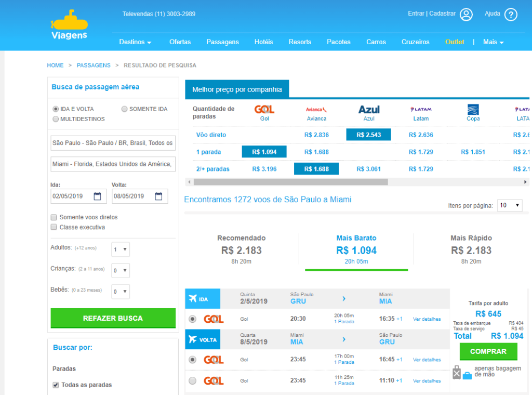The height and width of the screenshot is (395, 532).
Task: Click HOME breadcrumb link
Action: [55, 65]
